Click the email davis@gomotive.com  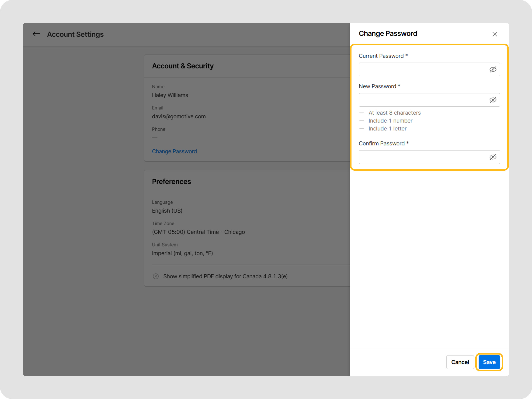[x=179, y=116]
